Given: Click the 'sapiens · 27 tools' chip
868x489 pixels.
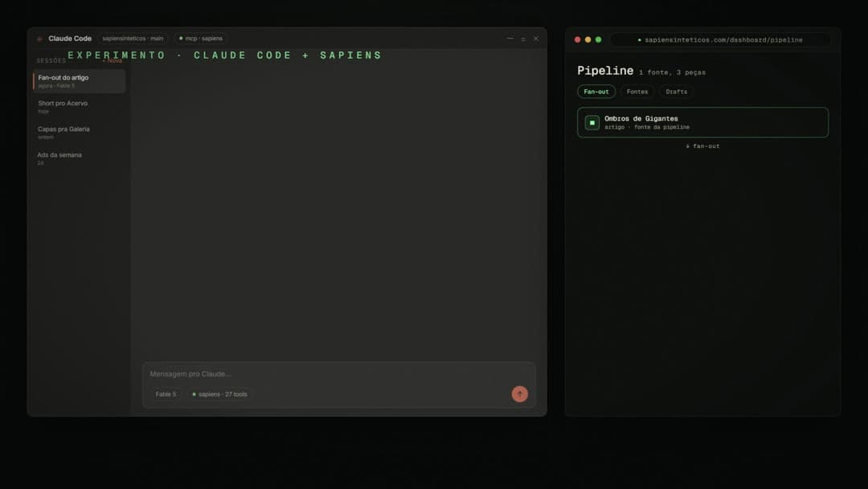Looking at the screenshot, I should pyautogui.click(x=219, y=394).
